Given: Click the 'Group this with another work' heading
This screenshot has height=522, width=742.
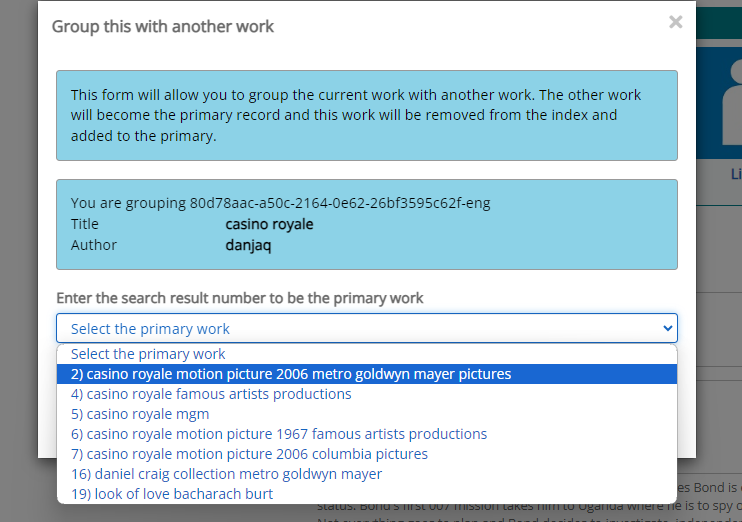Looking at the screenshot, I should (x=163, y=27).
